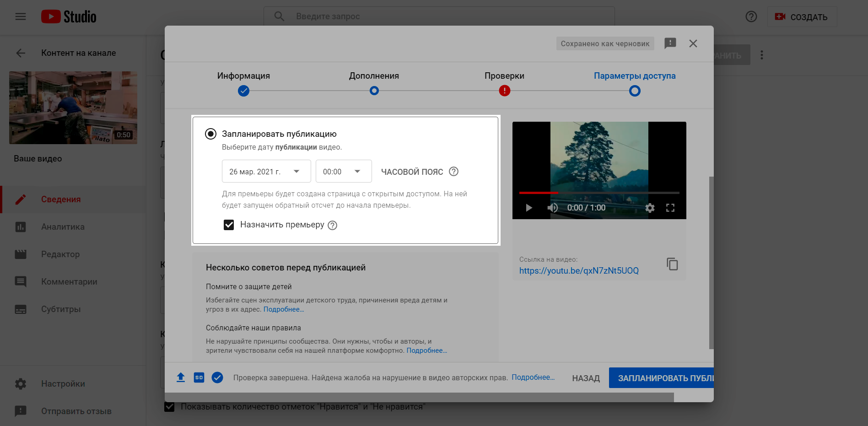Open video player settings gear
The height and width of the screenshot is (426, 868).
click(650, 208)
